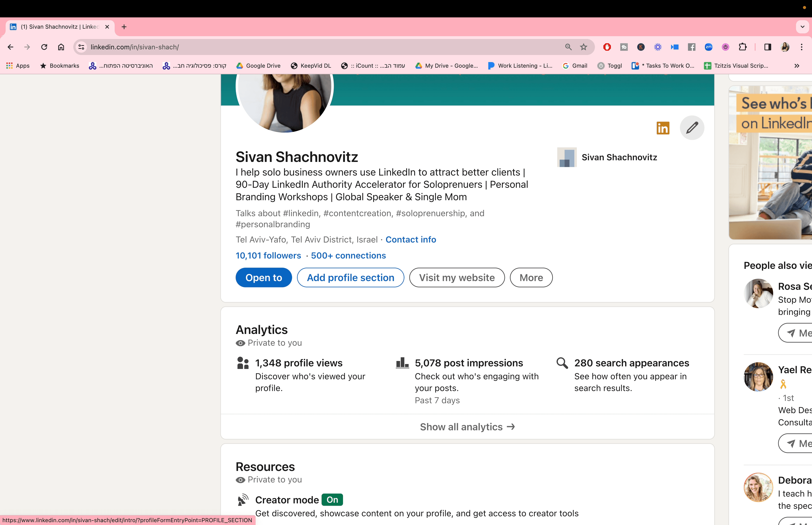Open the 5,078 post impressions analytics
This screenshot has height=525, width=812.
(468, 363)
